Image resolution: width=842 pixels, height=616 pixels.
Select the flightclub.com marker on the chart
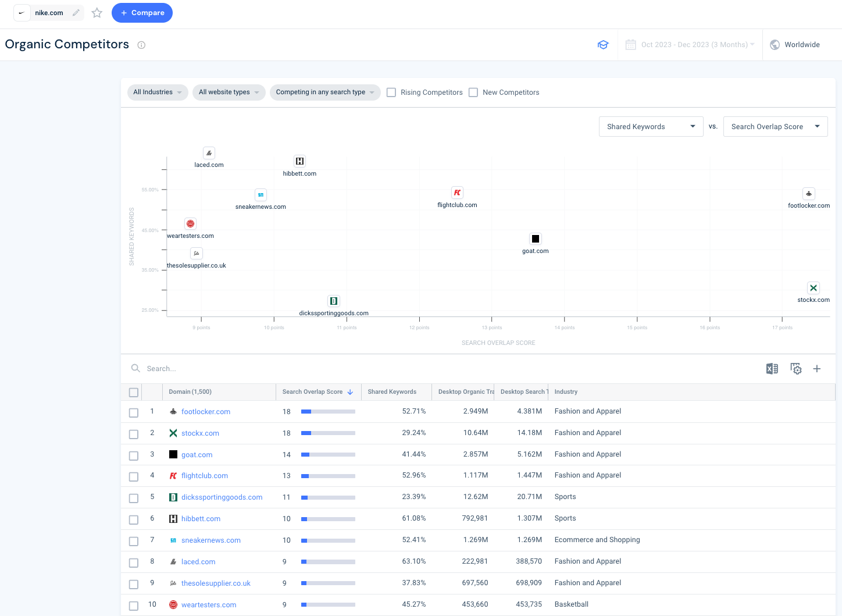pyautogui.click(x=458, y=193)
